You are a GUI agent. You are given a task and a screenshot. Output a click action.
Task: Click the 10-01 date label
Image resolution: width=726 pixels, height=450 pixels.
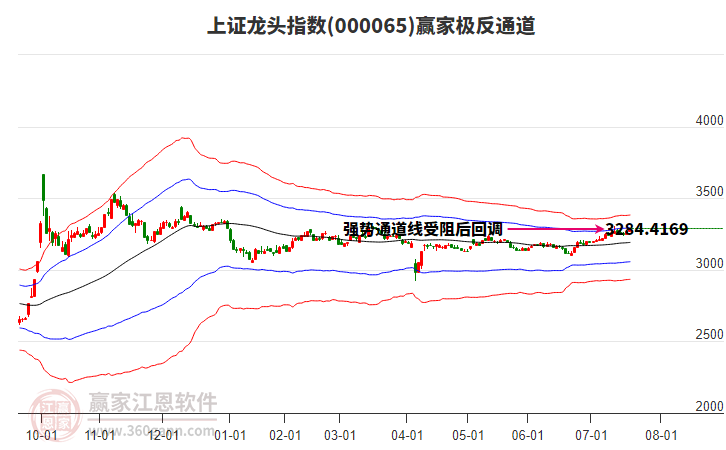click(x=42, y=436)
